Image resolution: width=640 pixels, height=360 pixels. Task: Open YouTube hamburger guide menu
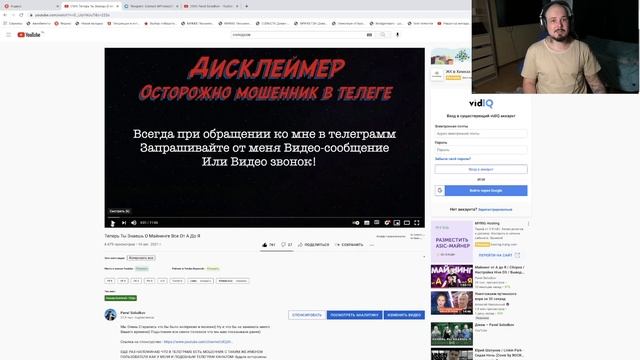coord(9,35)
